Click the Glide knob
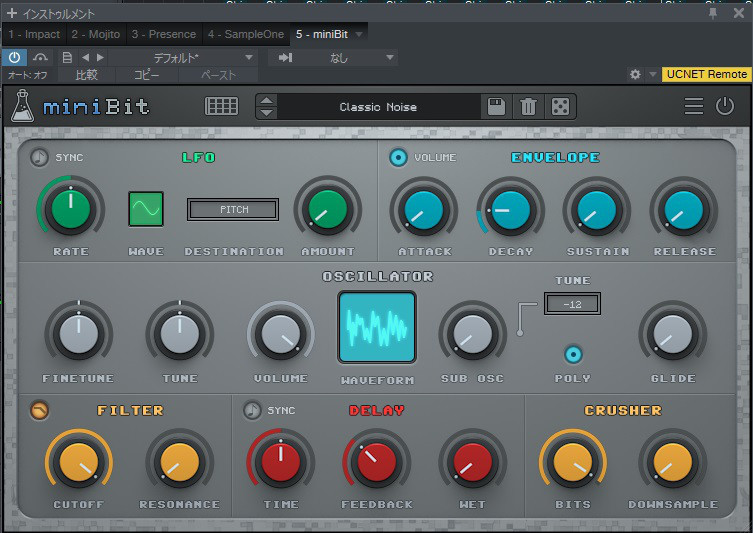Screen dimensions: 753x533 click(673, 334)
